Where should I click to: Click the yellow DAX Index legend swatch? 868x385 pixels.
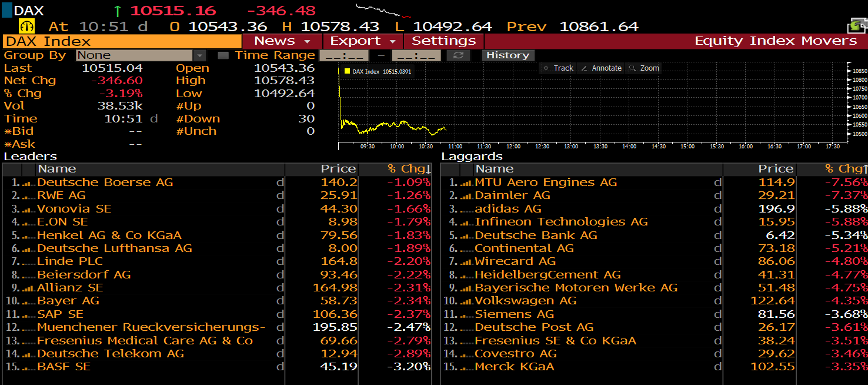pos(347,71)
